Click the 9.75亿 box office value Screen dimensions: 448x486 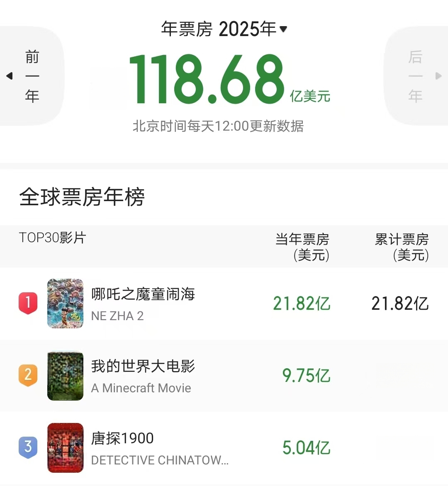306,376
